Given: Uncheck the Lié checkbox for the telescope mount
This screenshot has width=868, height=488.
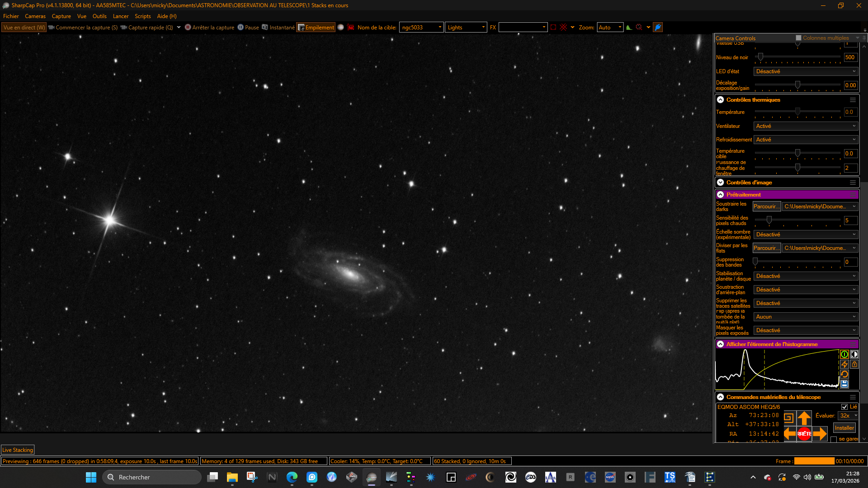Looking at the screenshot, I should click(844, 407).
